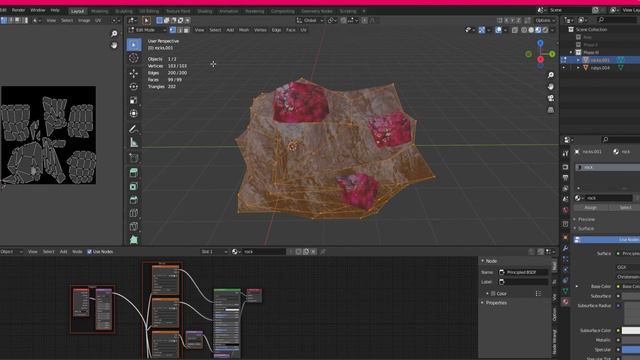
Task: Click the blue Use Nodes button in Properties
Action: click(607, 240)
